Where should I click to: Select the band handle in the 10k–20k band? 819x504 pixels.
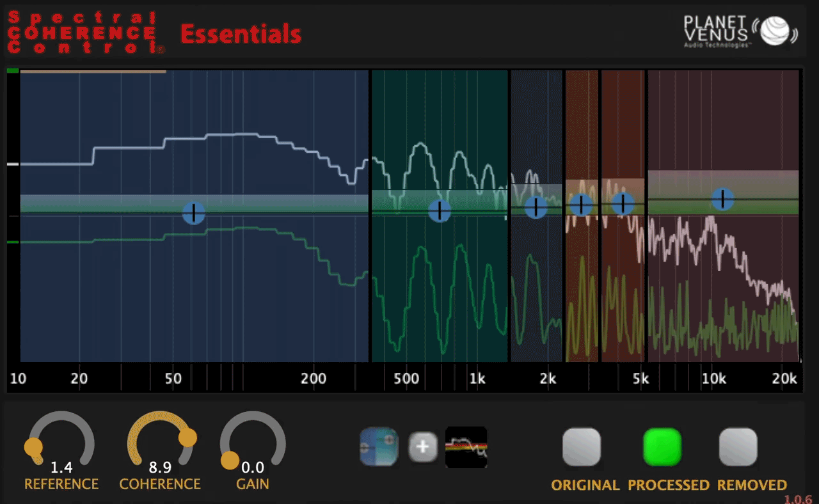[722, 199]
